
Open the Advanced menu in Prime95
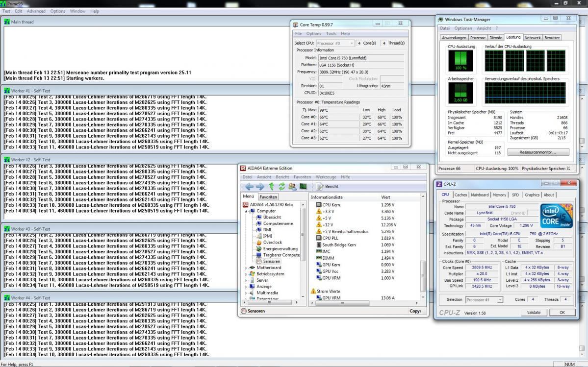coord(36,11)
